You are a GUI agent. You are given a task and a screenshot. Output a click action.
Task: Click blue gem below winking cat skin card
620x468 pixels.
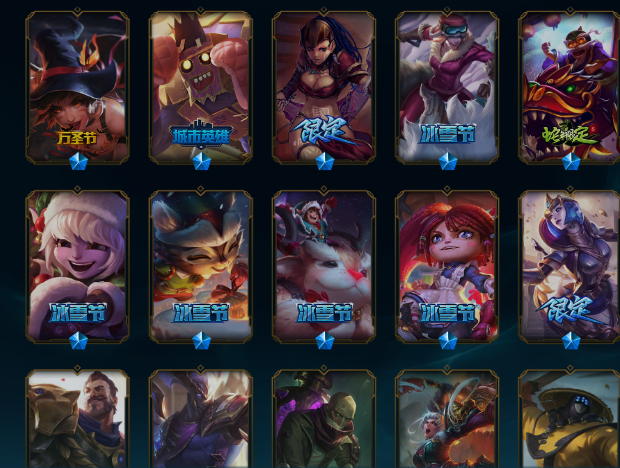(201, 341)
